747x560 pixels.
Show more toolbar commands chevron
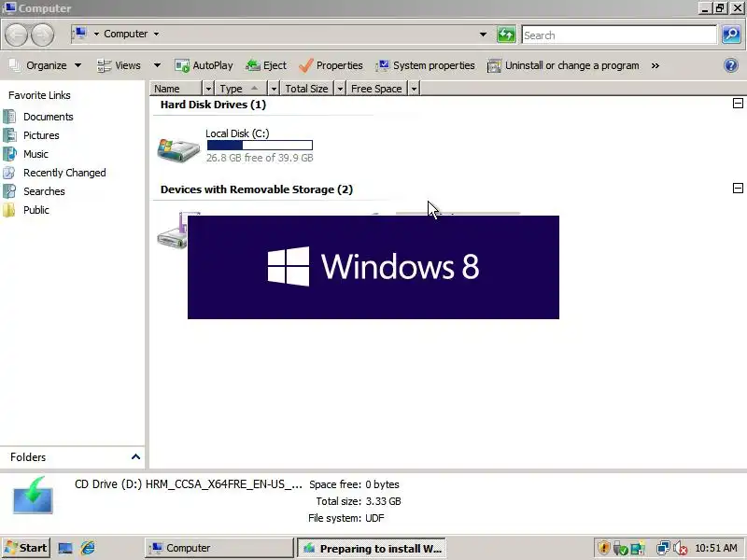pyautogui.click(x=655, y=65)
